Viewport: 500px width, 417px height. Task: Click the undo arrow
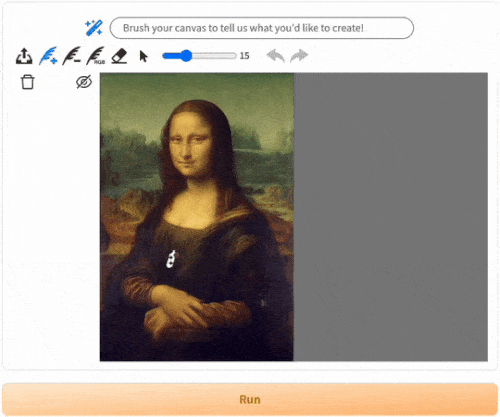[276, 56]
